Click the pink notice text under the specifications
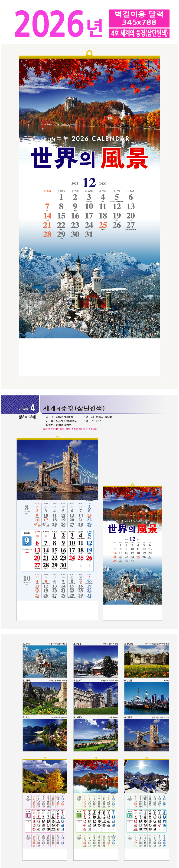179x868 pixels. [70, 429]
